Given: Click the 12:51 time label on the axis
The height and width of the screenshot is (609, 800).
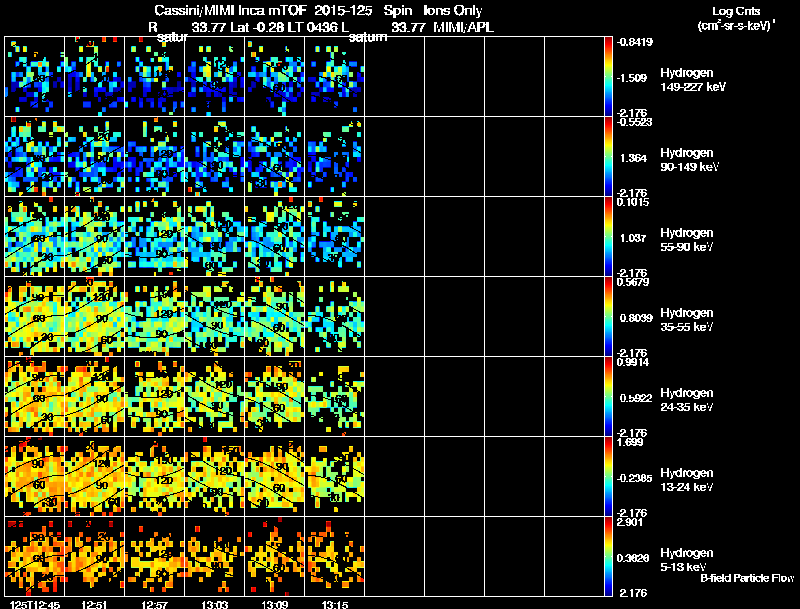Looking at the screenshot, I should 96,604.
